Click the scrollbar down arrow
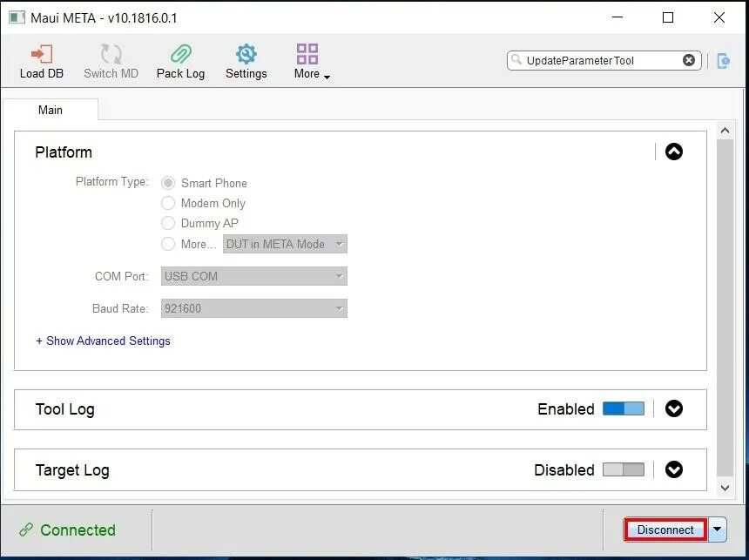The width and height of the screenshot is (749, 560). click(725, 488)
